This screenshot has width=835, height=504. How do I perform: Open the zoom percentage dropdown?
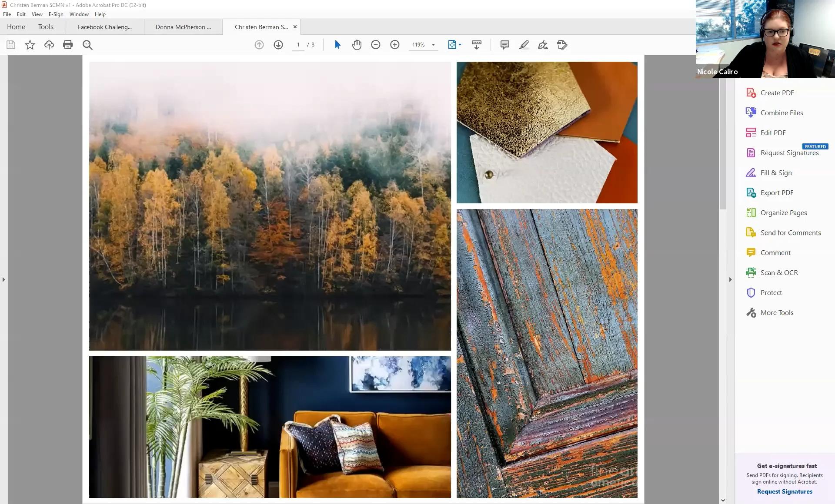pos(433,45)
